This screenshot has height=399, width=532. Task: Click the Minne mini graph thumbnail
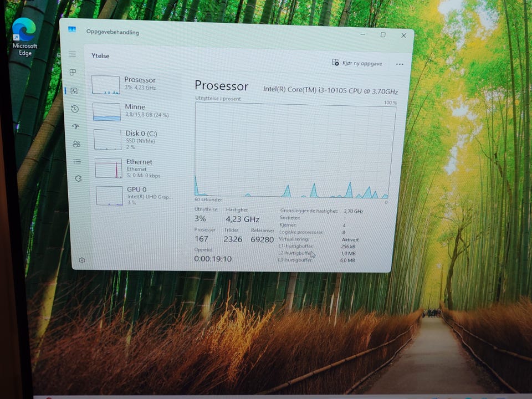[x=106, y=112]
